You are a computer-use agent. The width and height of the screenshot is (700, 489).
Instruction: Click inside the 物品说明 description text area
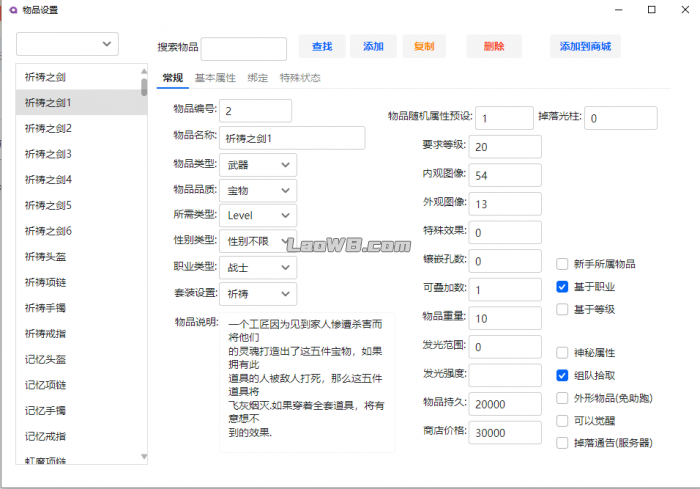[x=307, y=382]
